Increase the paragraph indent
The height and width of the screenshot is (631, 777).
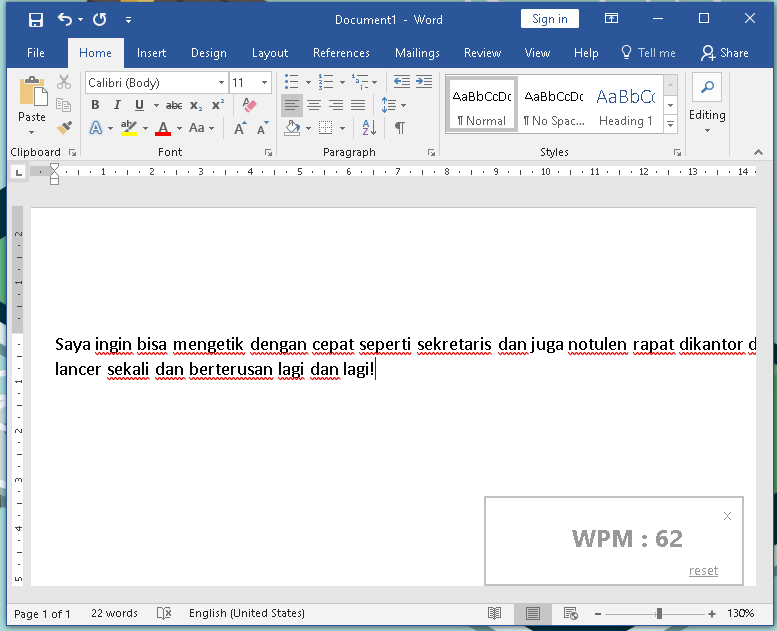coord(424,82)
